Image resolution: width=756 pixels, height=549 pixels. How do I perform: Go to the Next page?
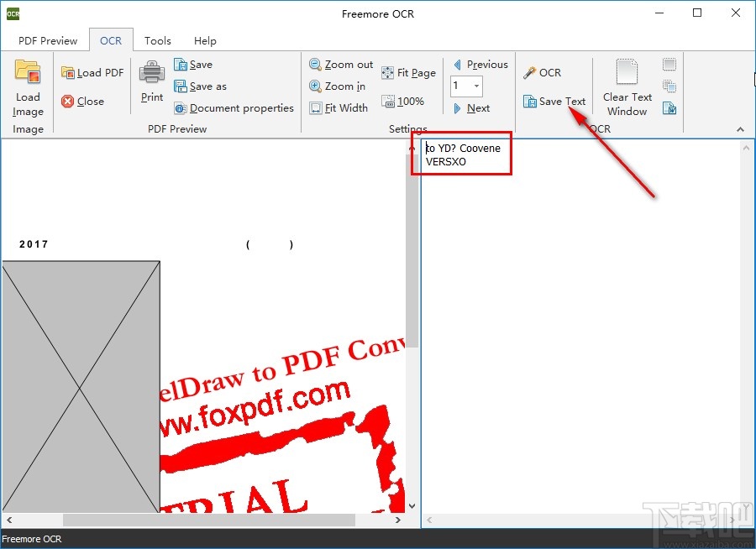[x=471, y=108]
